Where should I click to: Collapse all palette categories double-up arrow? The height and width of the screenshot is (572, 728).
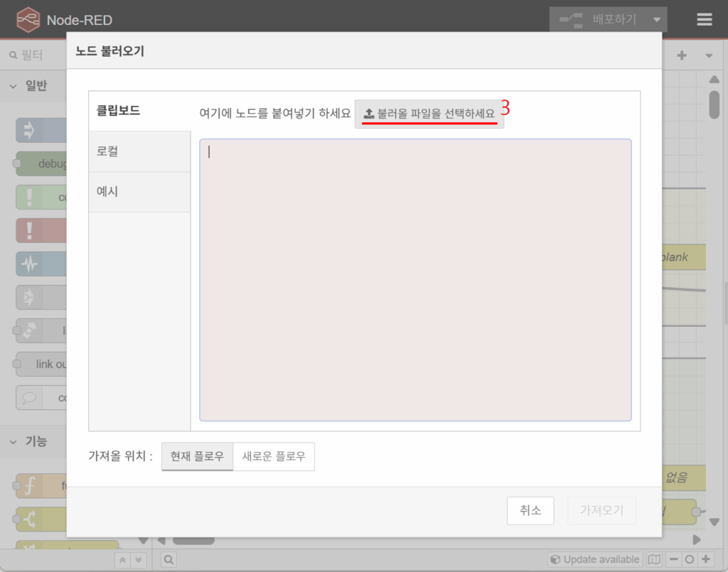point(123,561)
